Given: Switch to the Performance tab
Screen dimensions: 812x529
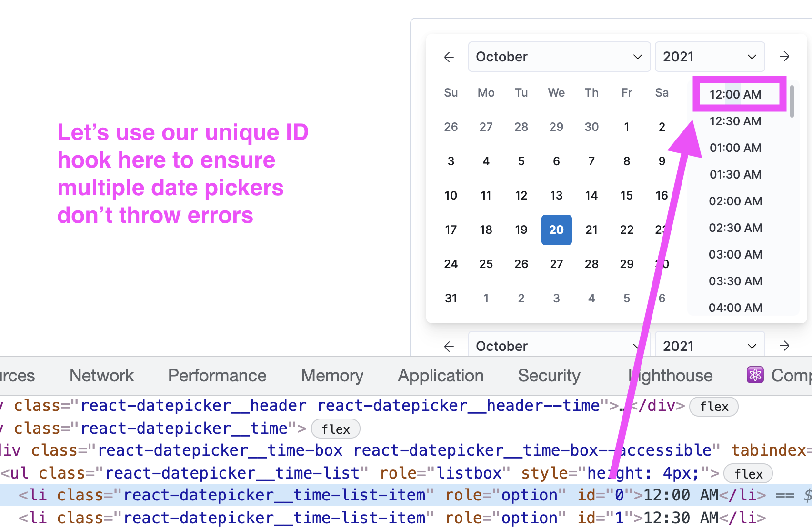Looking at the screenshot, I should [x=217, y=375].
